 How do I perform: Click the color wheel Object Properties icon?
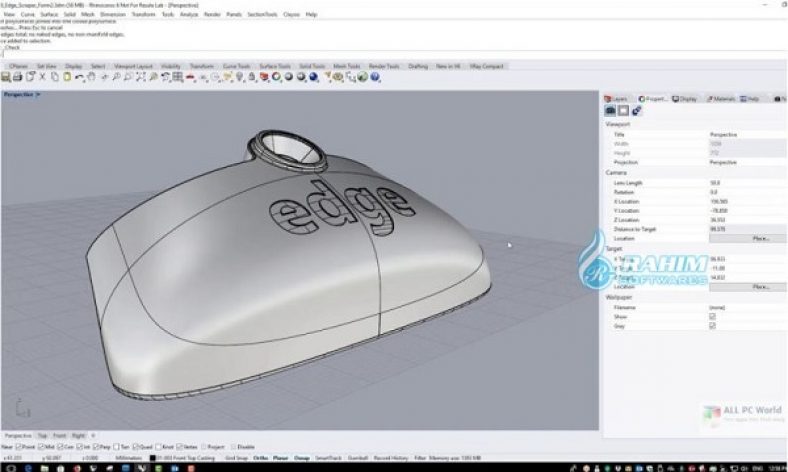pyautogui.click(x=276, y=77)
